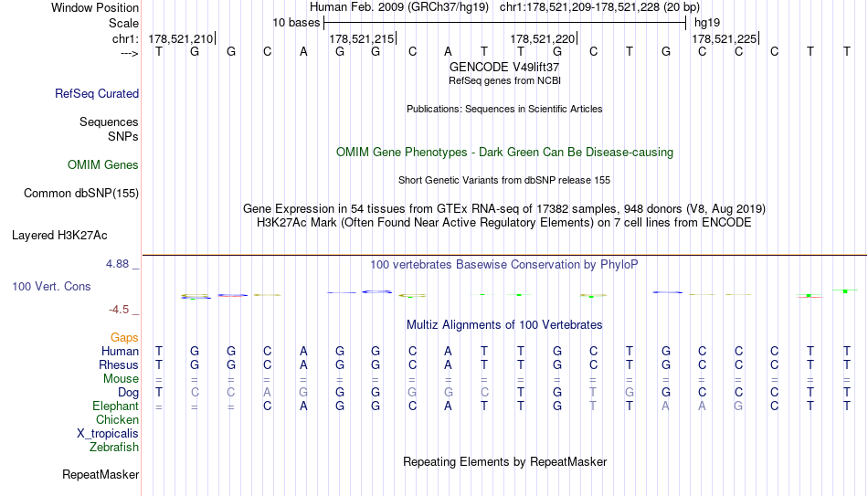The image size is (868, 496).
Task: Click the H3K27Ac Mark ENCODE track title
Action: tap(504, 223)
